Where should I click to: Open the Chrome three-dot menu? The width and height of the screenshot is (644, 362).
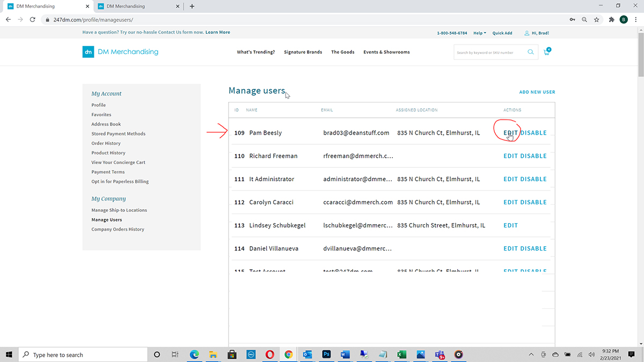635,19
